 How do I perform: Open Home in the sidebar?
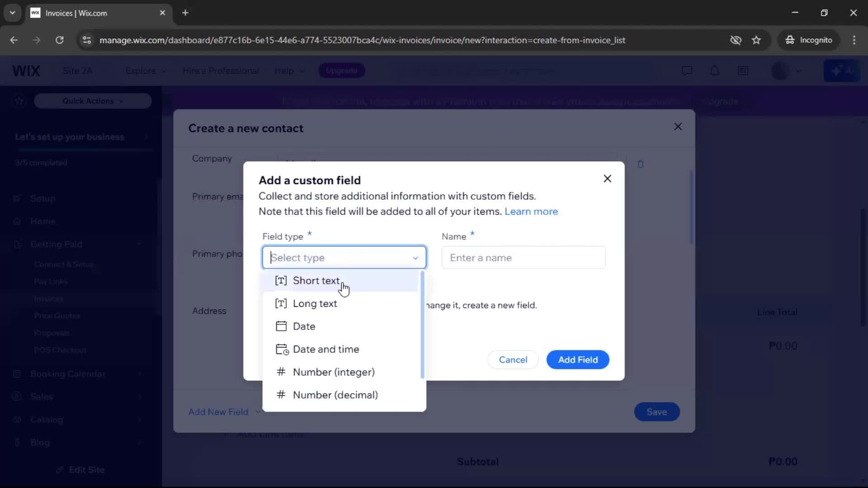tap(43, 221)
